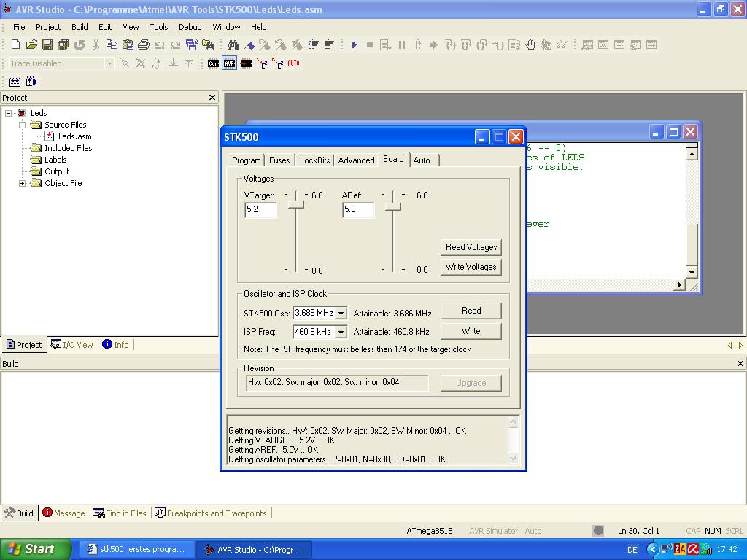Expand the Object File folder
This screenshot has width=747, height=560.
click(x=22, y=183)
